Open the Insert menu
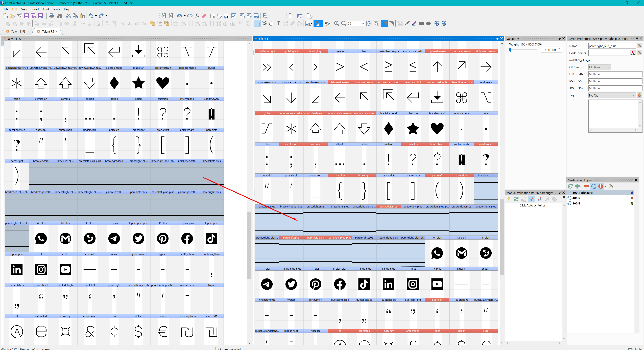Image resolution: width=644 pixels, height=350 pixels. [35, 9]
